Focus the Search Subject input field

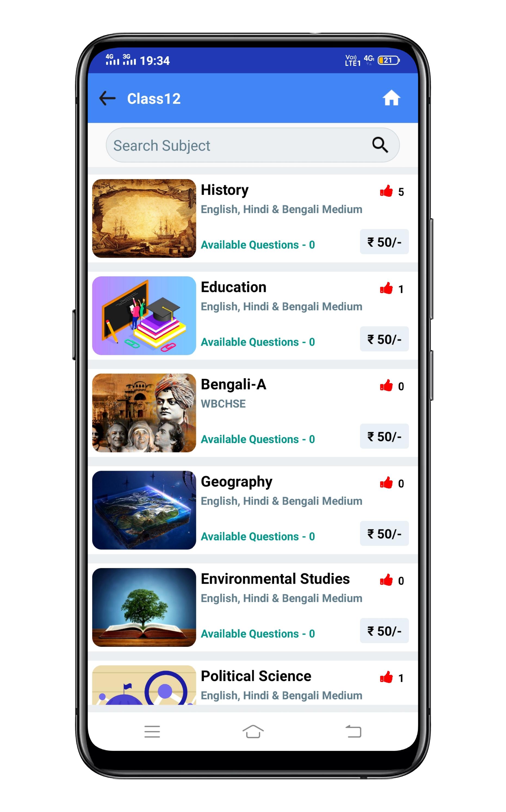[253, 145]
